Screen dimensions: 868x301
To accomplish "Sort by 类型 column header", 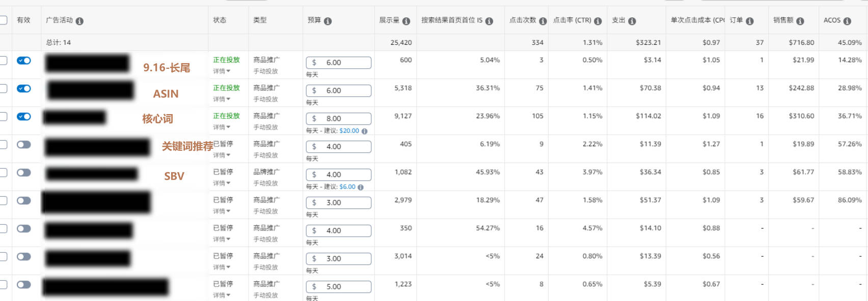I will 260,20.
